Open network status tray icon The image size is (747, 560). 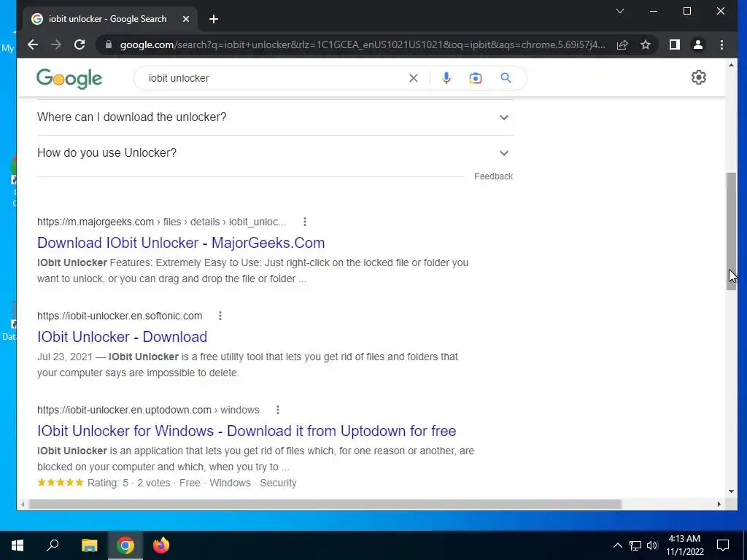[x=635, y=545]
